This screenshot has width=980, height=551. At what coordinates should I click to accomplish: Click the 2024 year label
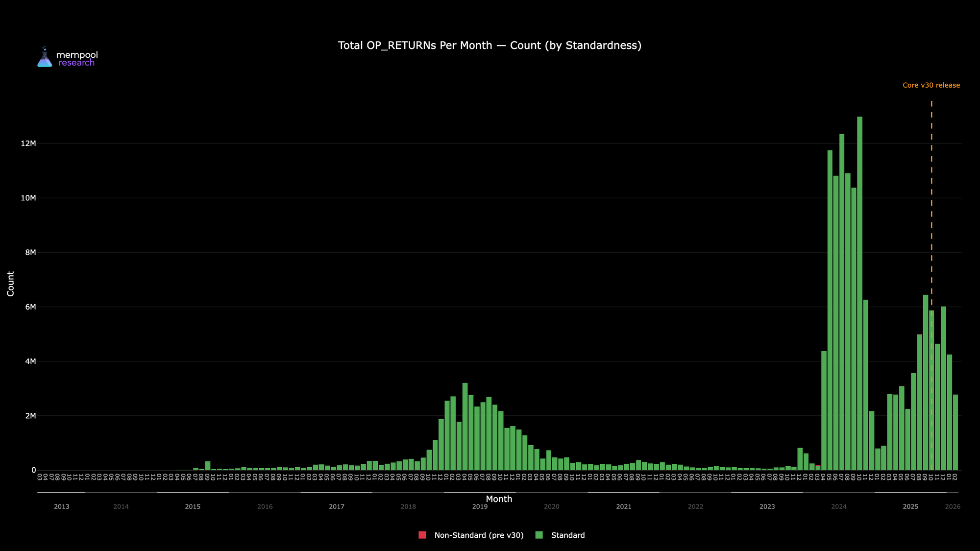pos(839,507)
